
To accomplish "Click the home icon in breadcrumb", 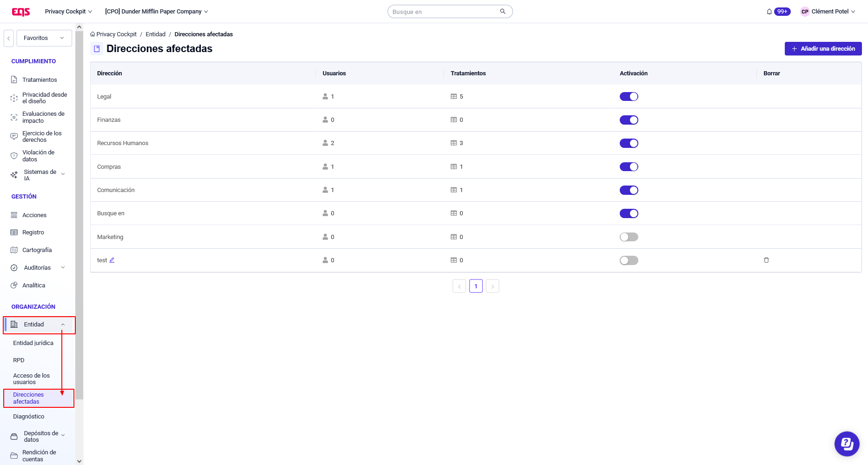I will coord(93,34).
